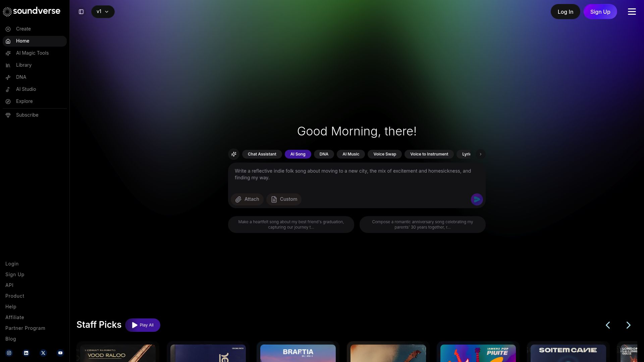Image resolution: width=644 pixels, height=362 pixels.
Task: Open the sidebar Library section
Action: (35, 65)
